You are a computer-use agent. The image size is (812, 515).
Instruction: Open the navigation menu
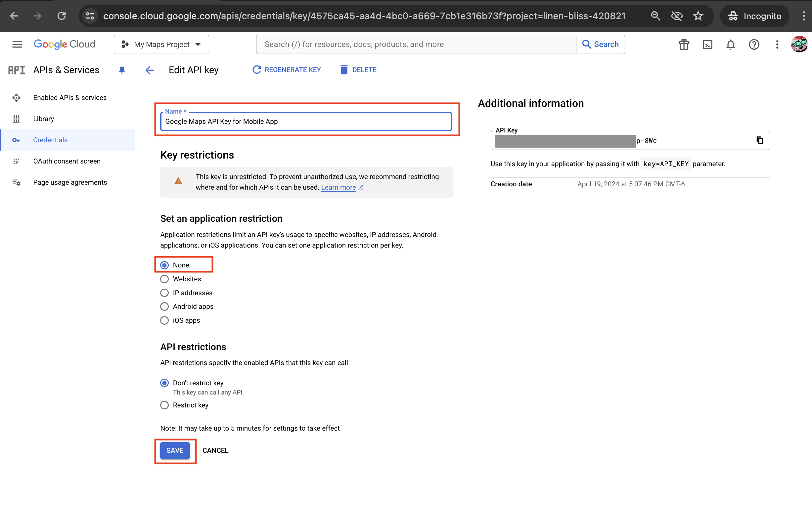point(17,44)
